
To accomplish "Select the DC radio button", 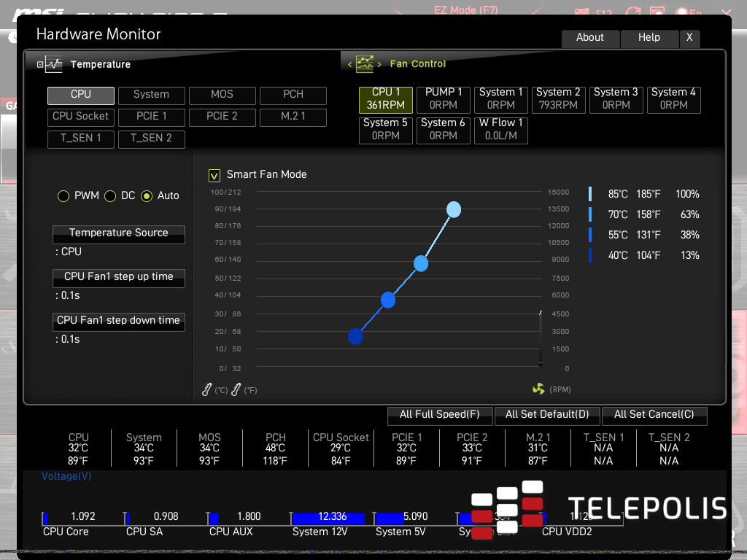I will (x=111, y=196).
